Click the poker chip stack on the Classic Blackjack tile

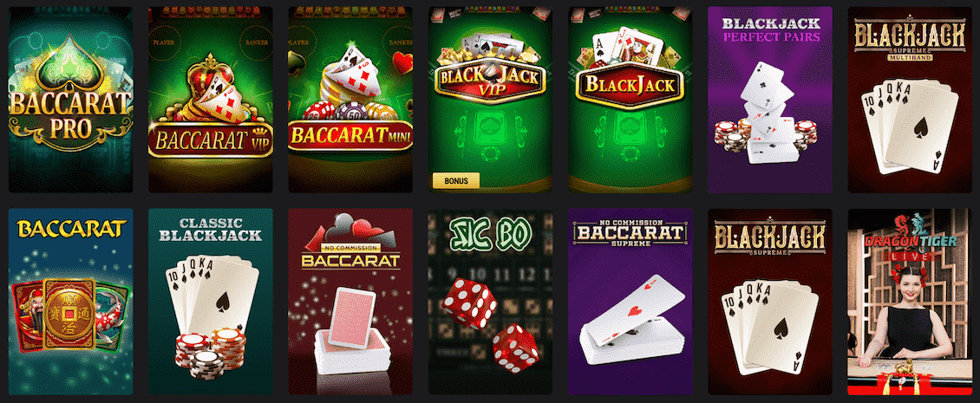210,353
